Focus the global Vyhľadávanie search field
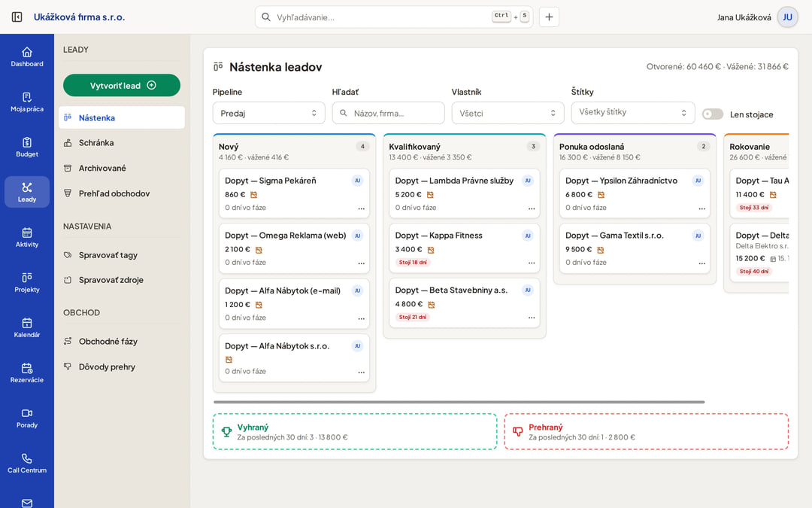 393,17
